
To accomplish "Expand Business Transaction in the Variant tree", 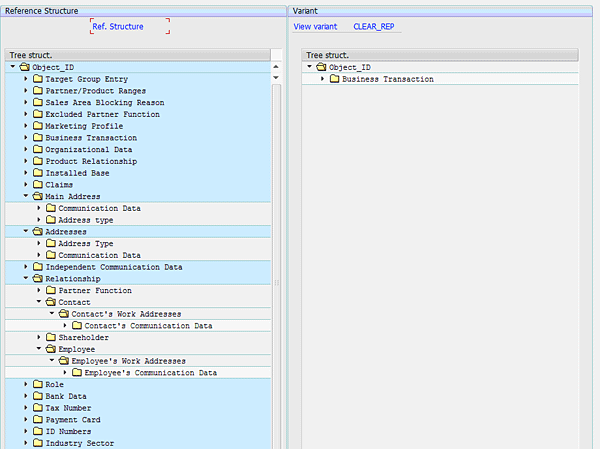I will 323,79.
